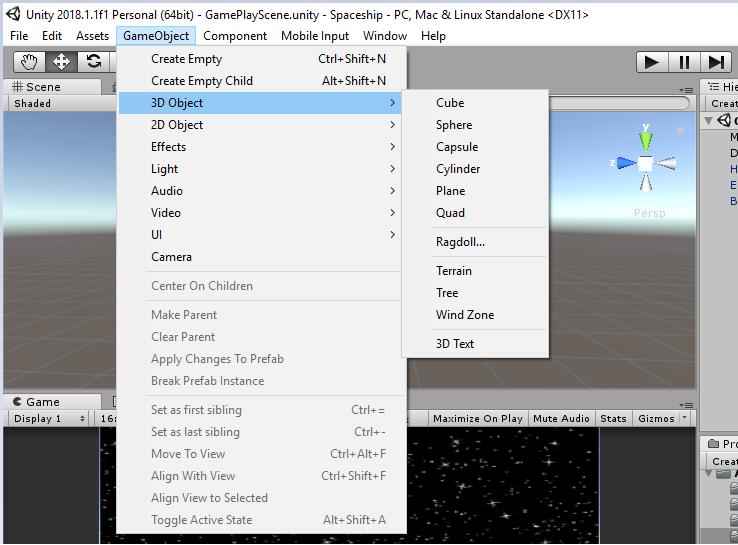Click the Unity logo in title bar
Image resolution: width=738 pixels, height=545 pixels.
coord(13,14)
